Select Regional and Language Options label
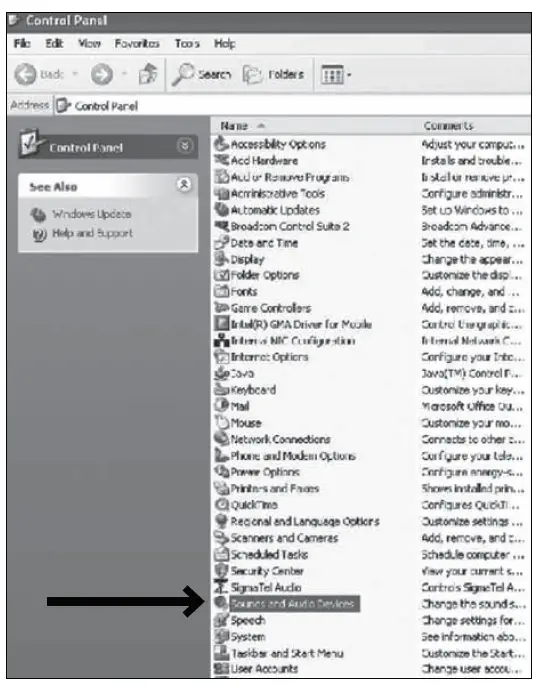The height and width of the screenshot is (685, 539). [305, 521]
